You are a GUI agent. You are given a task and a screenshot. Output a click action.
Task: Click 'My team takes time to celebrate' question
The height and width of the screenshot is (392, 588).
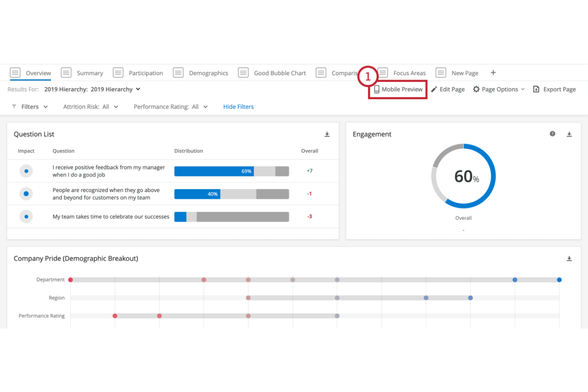pyautogui.click(x=111, y=217)
